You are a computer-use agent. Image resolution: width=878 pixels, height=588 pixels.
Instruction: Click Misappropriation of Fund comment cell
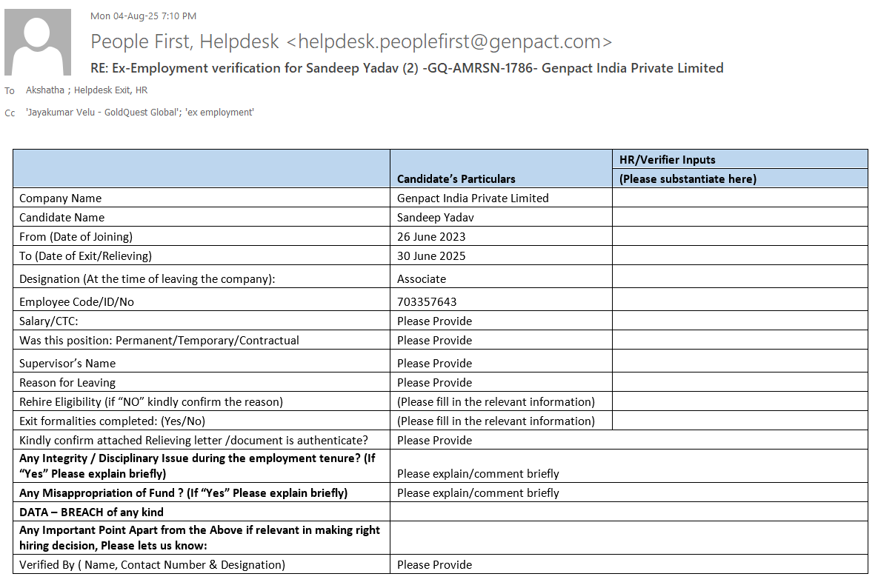tap(478, 492)
